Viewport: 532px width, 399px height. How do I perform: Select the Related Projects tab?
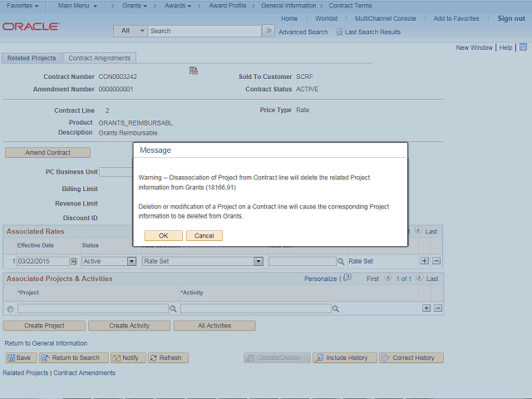[x=32, y=58]
